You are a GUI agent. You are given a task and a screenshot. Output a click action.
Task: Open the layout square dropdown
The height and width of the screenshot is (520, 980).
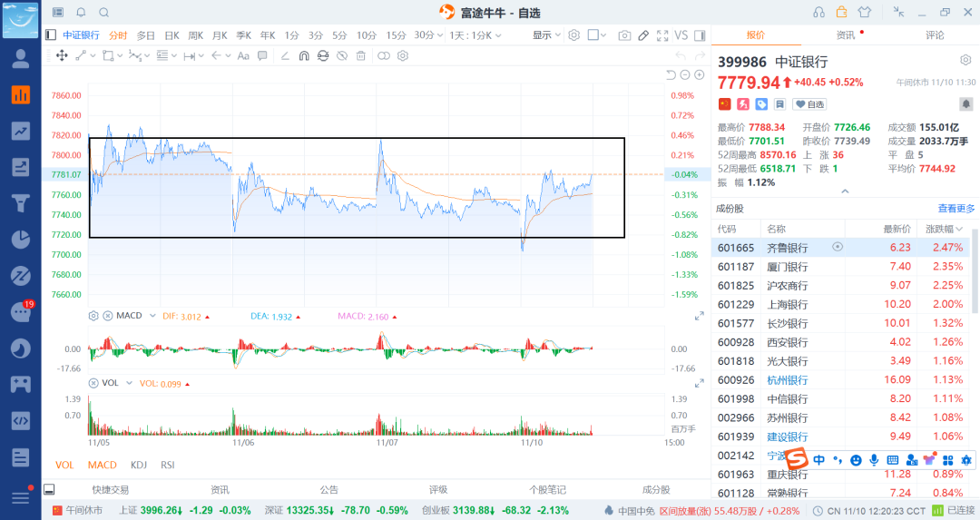597,35
